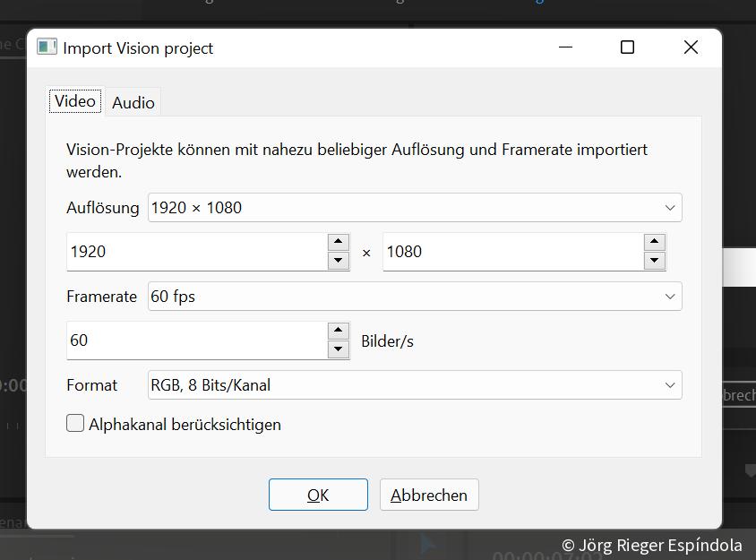Select the Video tab
Screen dimensions: 756x560
tap(74, 100)
